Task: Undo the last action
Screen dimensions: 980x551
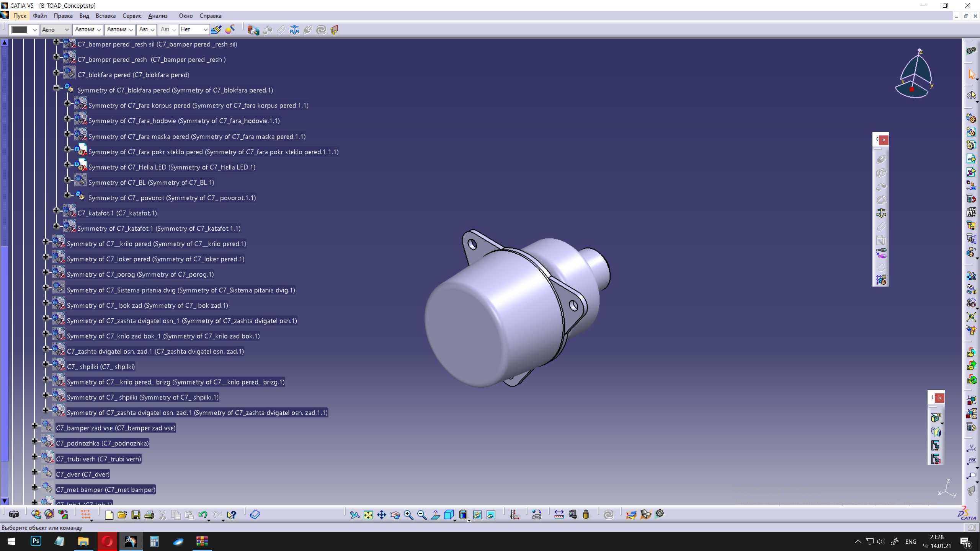Action: tap(203, 515)
